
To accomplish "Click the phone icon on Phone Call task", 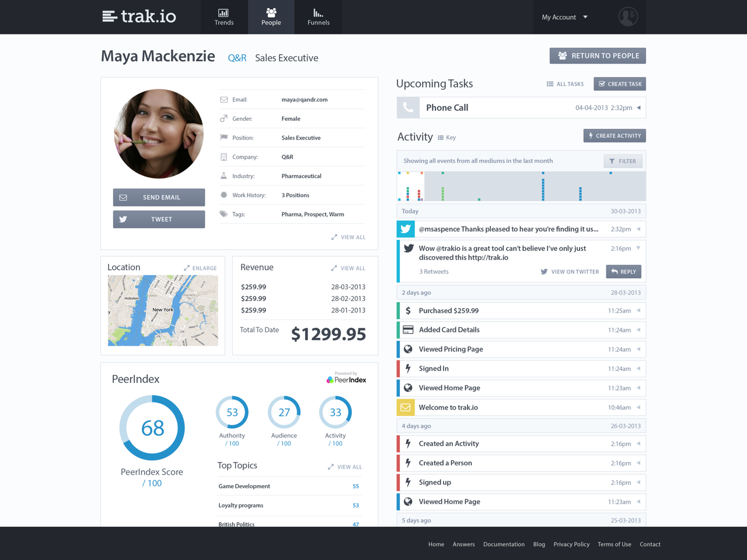I will pos(408,108).
